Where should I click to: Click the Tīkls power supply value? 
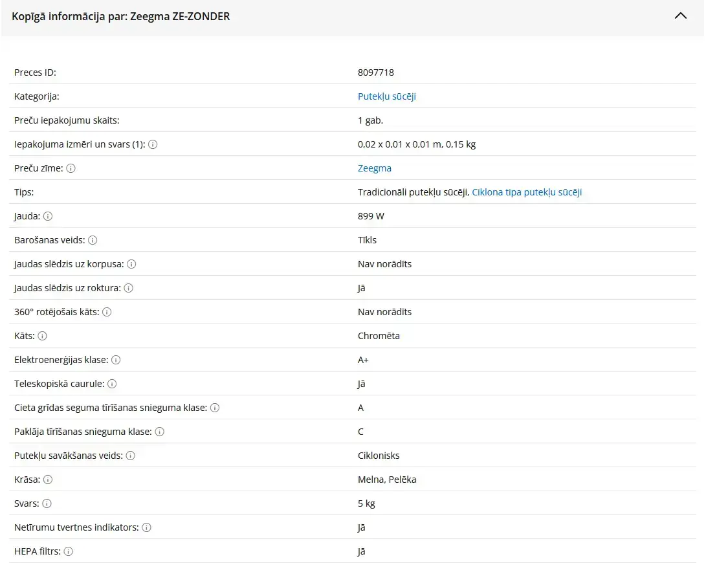click(367, 241)
